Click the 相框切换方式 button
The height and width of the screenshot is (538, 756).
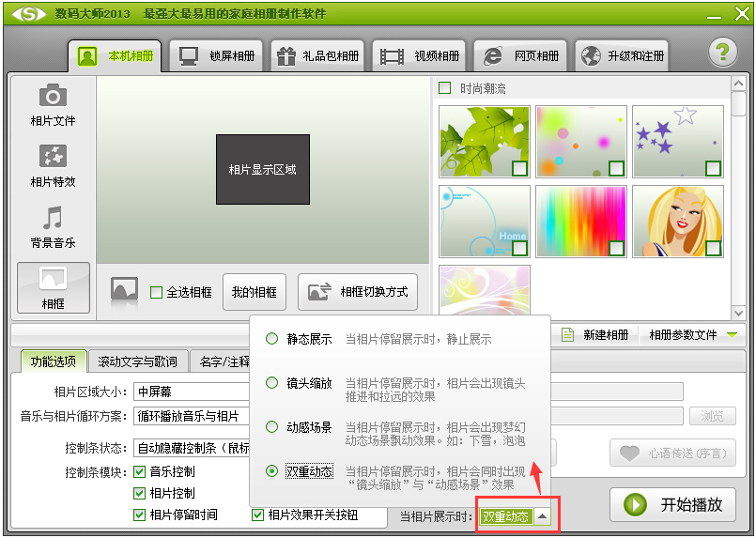[x=358, y=292]
